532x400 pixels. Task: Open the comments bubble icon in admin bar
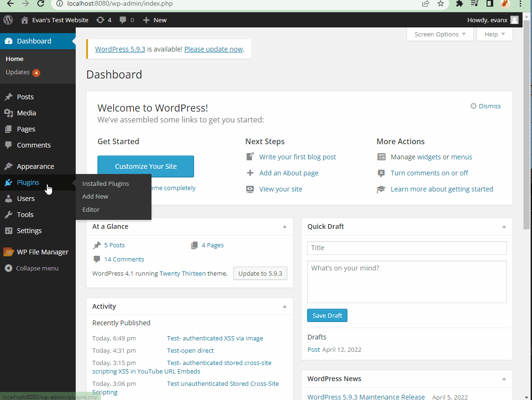tap(123, 20)
